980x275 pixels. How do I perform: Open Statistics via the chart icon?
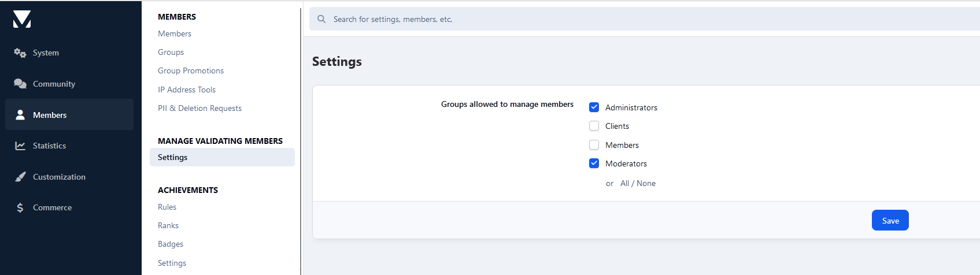20,146
